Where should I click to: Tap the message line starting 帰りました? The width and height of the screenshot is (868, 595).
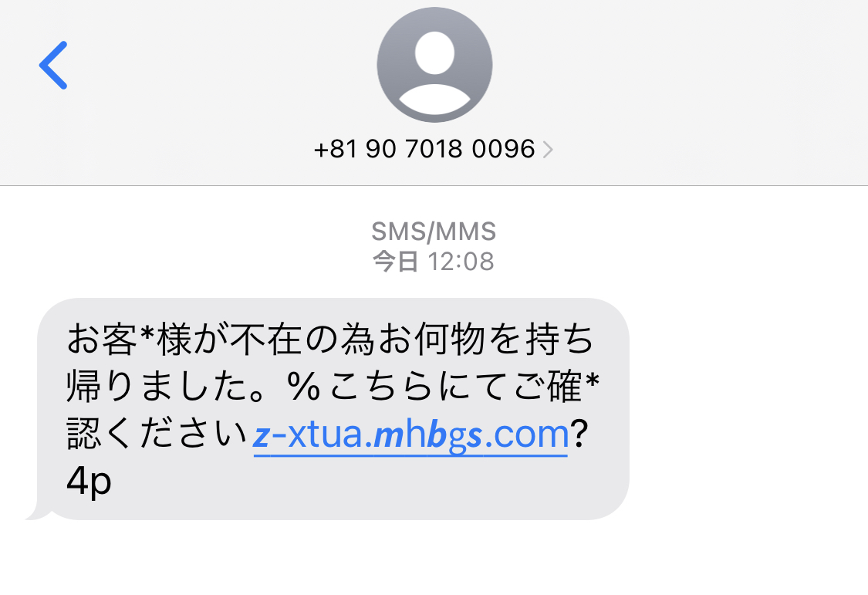[333, 387]
